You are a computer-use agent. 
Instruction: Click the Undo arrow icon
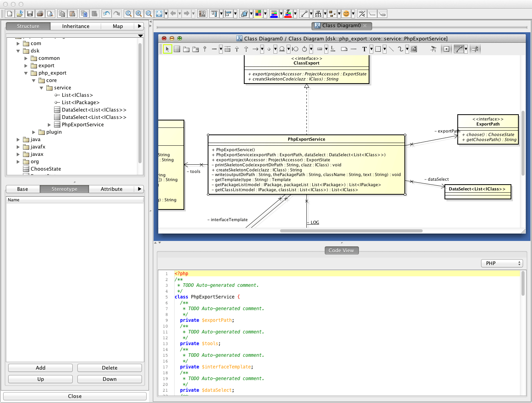[x=106, y=14]
